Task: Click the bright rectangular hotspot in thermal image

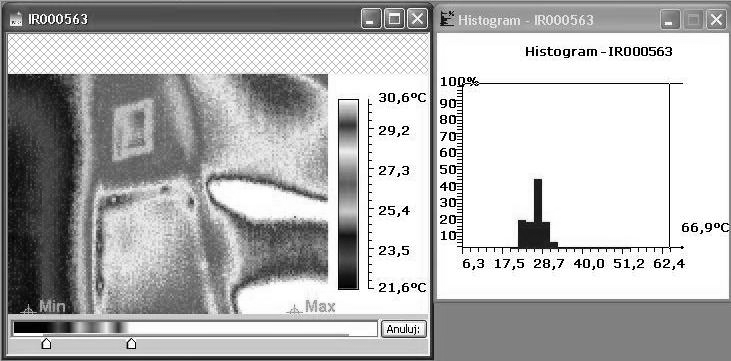Action: pyautogui.click(x=134, y=130)
